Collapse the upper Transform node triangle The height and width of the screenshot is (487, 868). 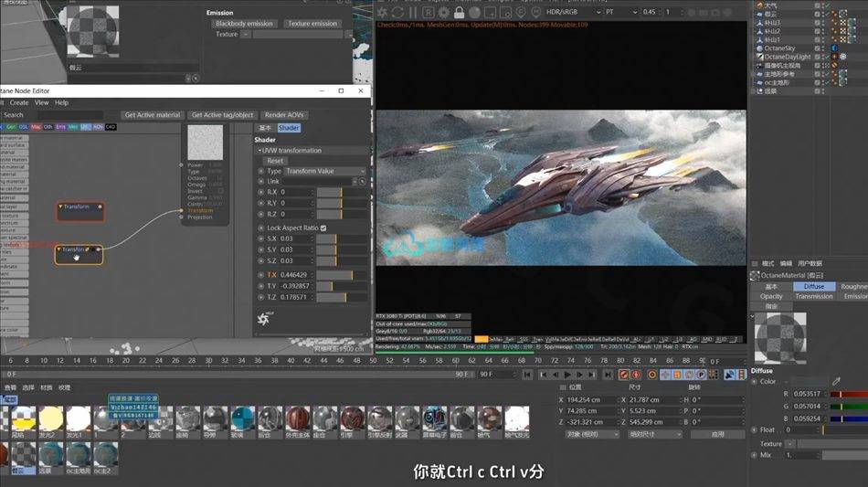point(60,206)
